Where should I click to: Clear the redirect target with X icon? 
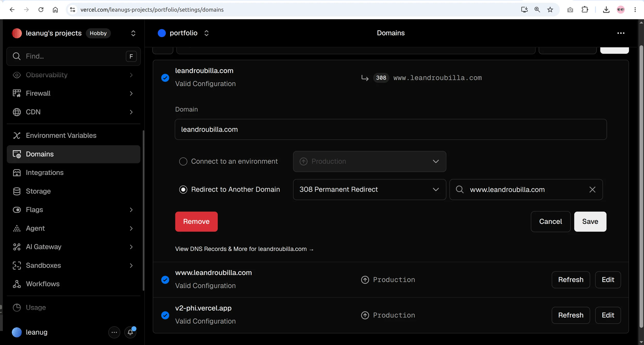592,190
